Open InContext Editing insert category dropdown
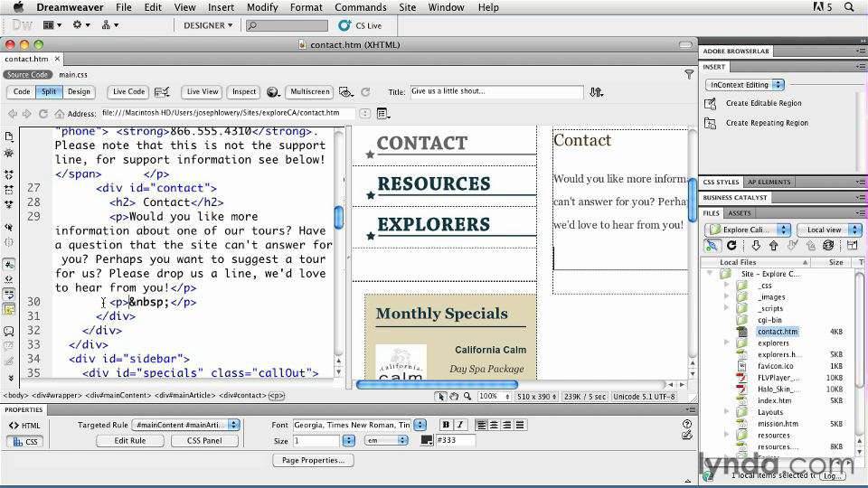Image resolution: width=868 pixels, height=488 pixels. pyautogui.click(x=745, y=85)
